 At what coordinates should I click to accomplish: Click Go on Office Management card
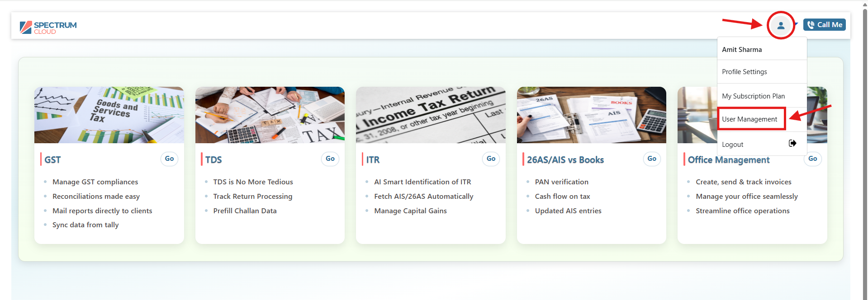(812, 159)
